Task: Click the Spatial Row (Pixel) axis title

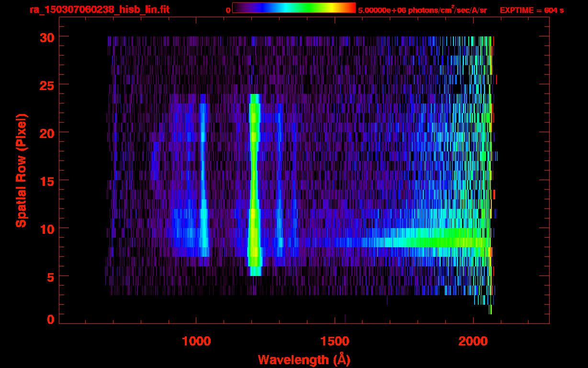Action: pos(21,170)
